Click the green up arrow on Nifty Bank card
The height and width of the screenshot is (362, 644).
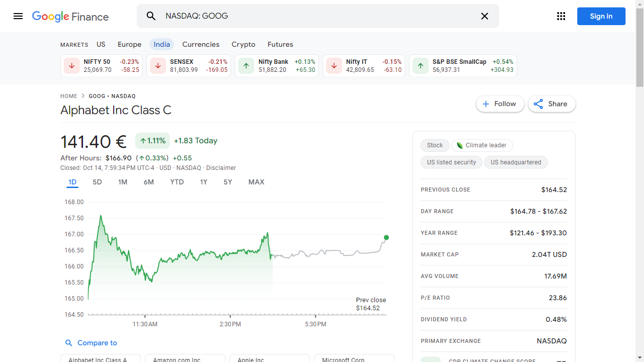(x=246, y=65)
